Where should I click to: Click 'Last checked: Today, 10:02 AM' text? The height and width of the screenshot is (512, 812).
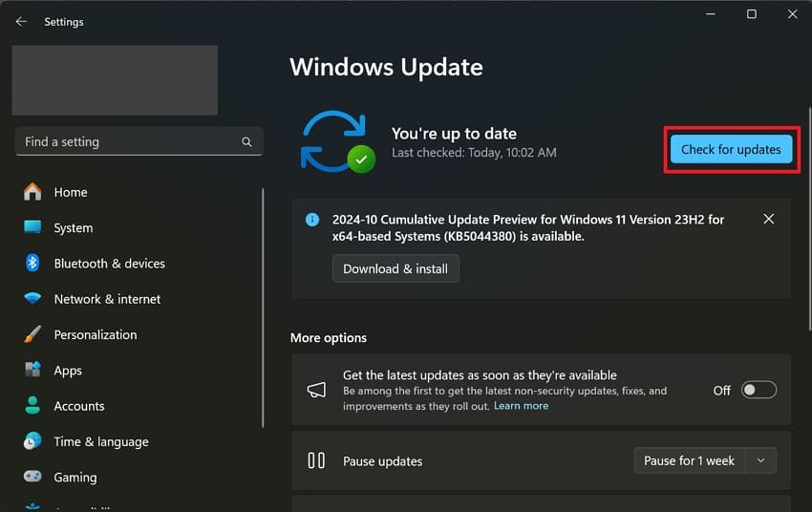(x=474, y=153)
